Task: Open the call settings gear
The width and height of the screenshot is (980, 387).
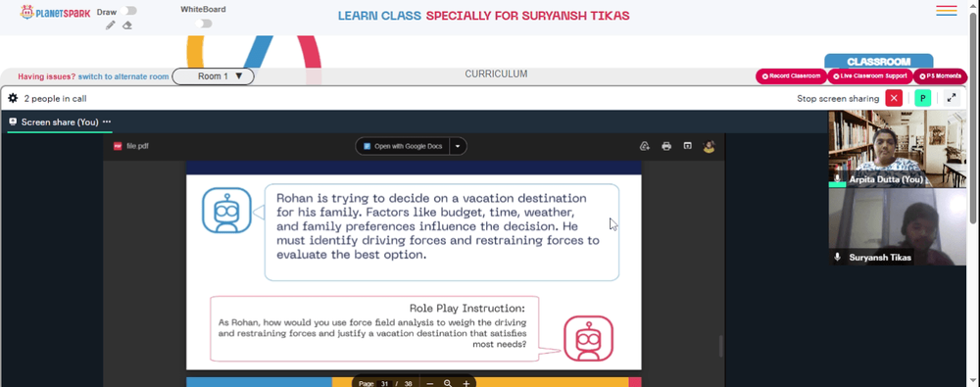Action: (13, 98)
